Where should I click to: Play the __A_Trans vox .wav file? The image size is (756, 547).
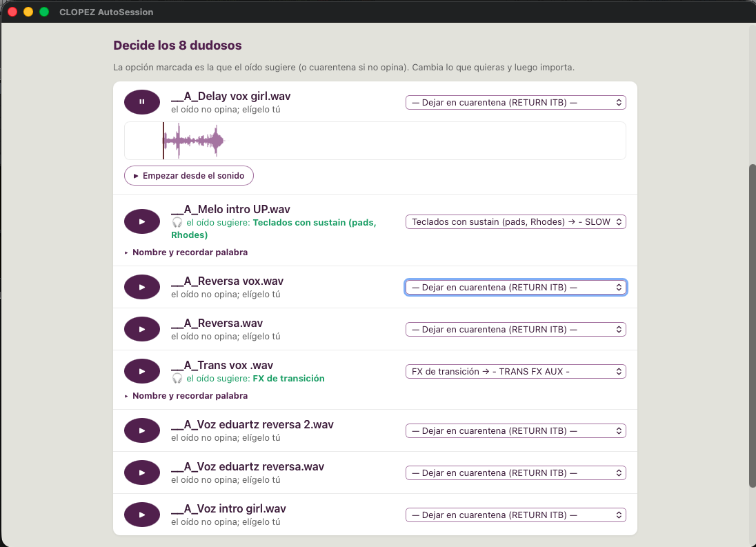pyautogui.click(x=142, y=371)
